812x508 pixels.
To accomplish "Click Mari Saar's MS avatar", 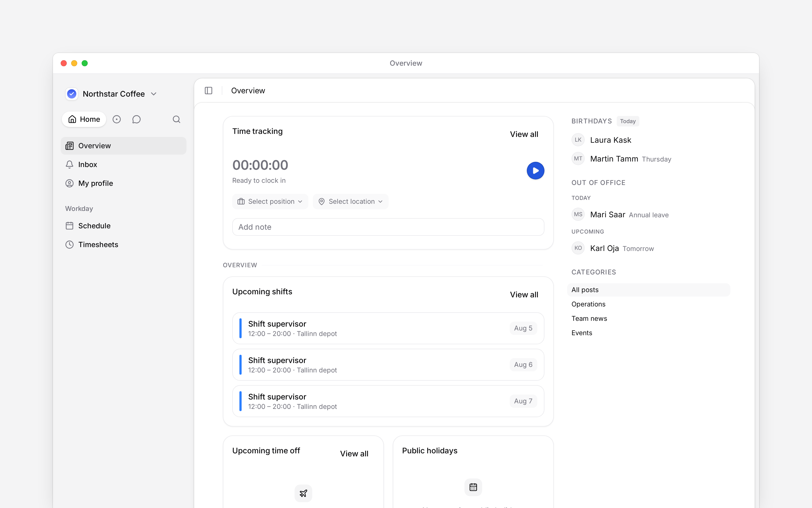I will pyautogui.click(x=578, y=214).
